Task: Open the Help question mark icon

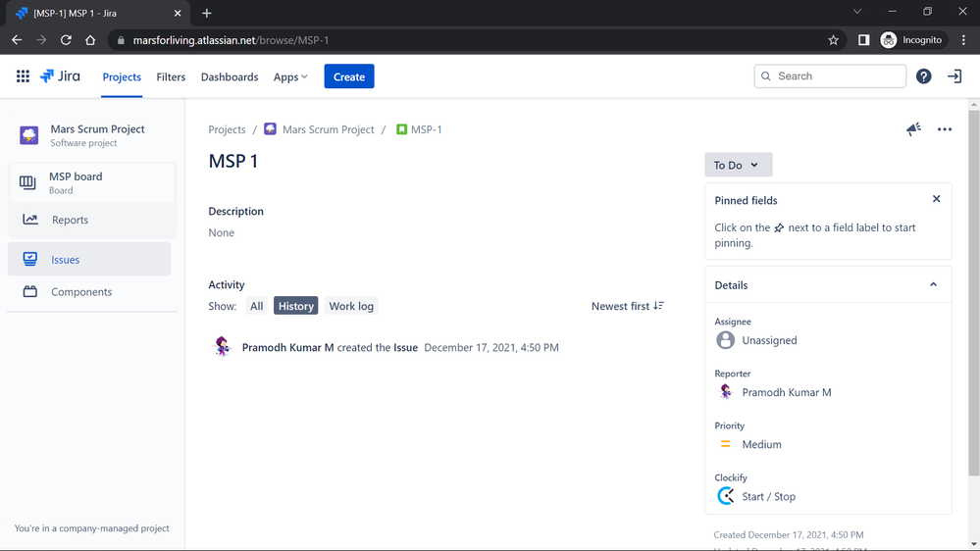Action: (x=923, y=76)
